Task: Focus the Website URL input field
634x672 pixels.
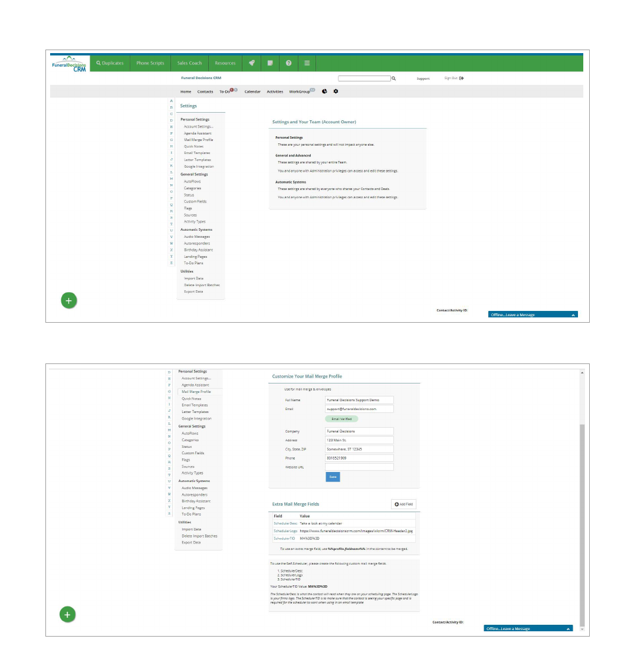Action: coord(359,467)
